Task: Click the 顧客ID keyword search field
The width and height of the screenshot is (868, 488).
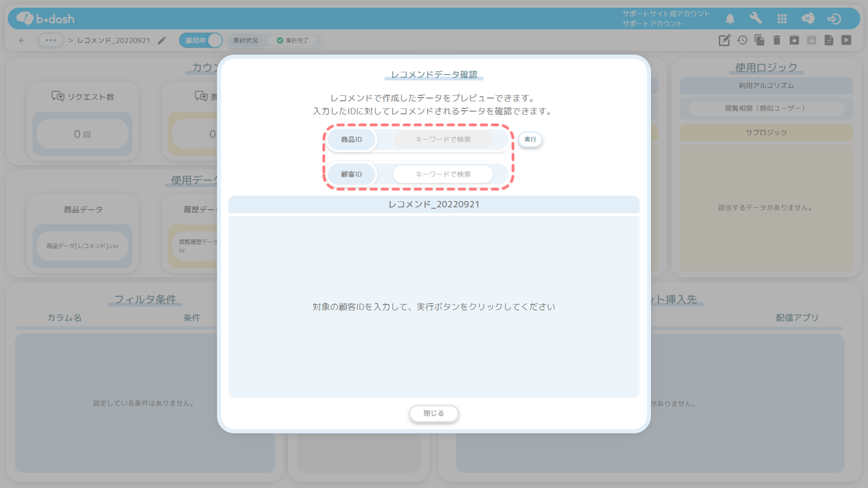Action: click(x=443, y=174)
